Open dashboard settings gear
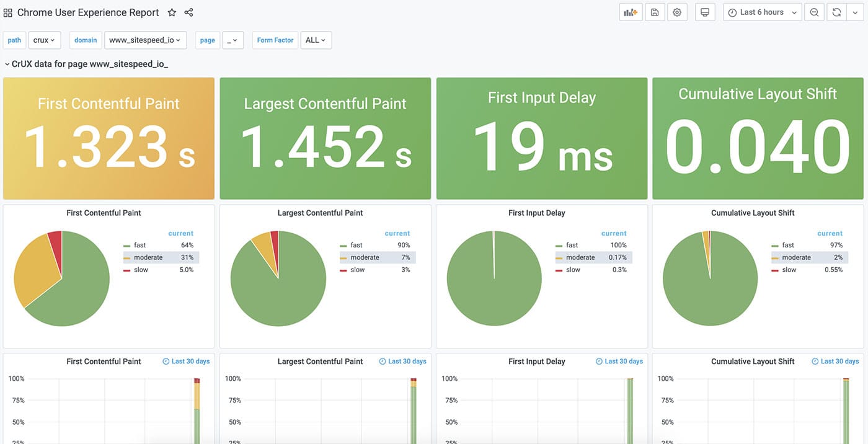Image resolution: width=868 pixels, height=444 pixels. coord(677,12)
